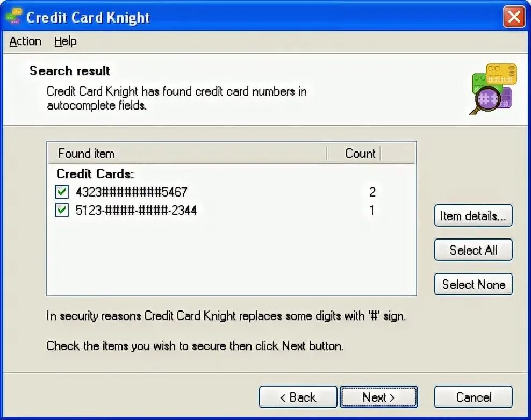This screenshot has width=531, height=420.
Task: Uncheck the 5123-####-####-2344 card checkbox
Action: pyautogui.click(x=62, y=210)
